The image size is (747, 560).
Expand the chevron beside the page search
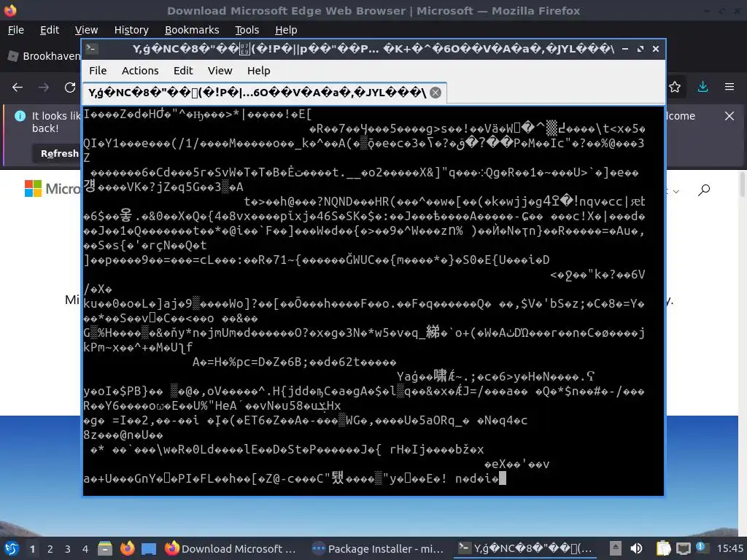(x=676, y=192)
